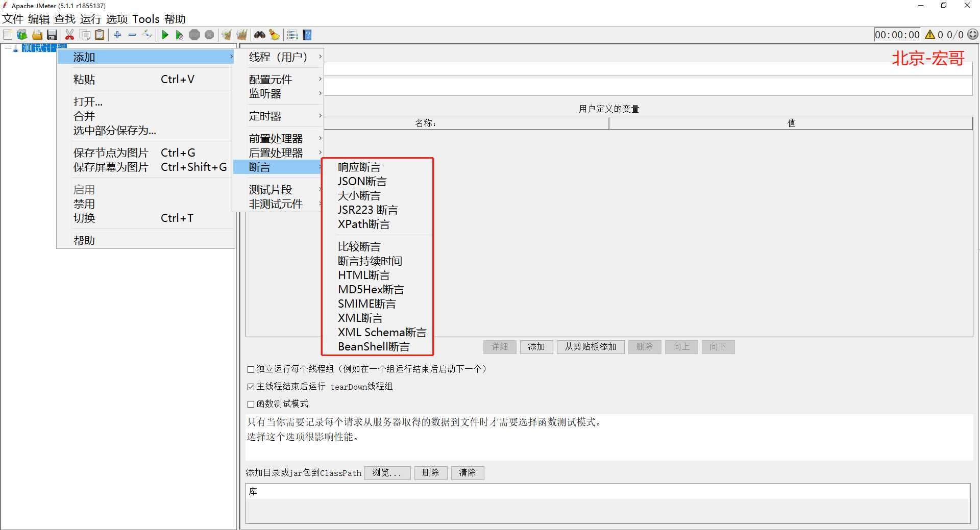The width and height of the screenshot is (980, 530).
Task: Click the Toggle enable/disable arrows icon
Action: (147, 35)
